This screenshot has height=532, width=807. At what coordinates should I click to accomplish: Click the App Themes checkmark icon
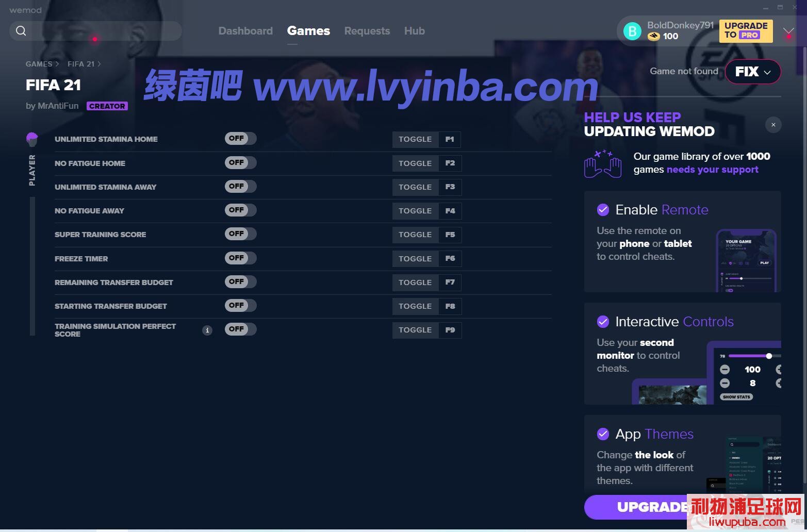pyautogui.click(x=603, y=434)
